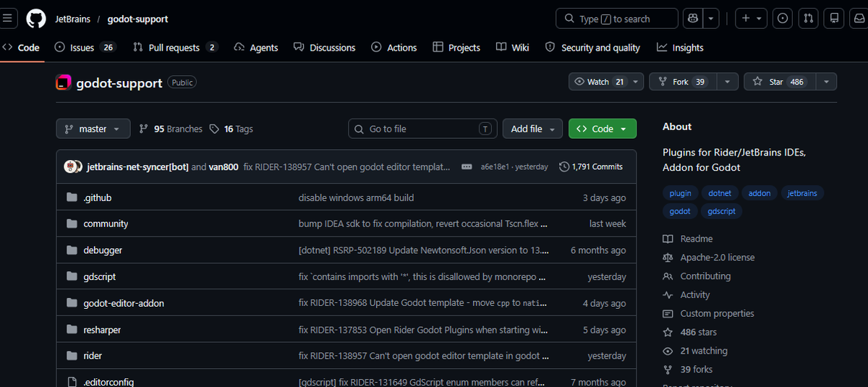Open the pull requests icon in the header
The height and width of the screenshot is (387, 868).
coord(809,19)
